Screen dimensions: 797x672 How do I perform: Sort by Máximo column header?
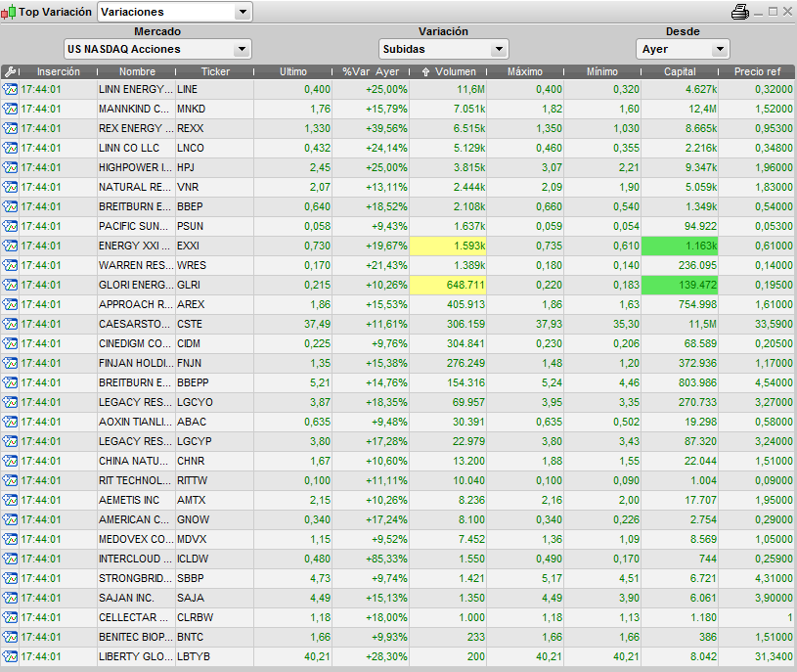[525, 71]
